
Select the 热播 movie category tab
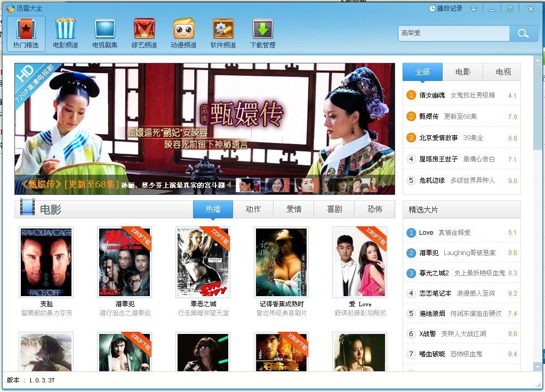[x=213, y=209]
